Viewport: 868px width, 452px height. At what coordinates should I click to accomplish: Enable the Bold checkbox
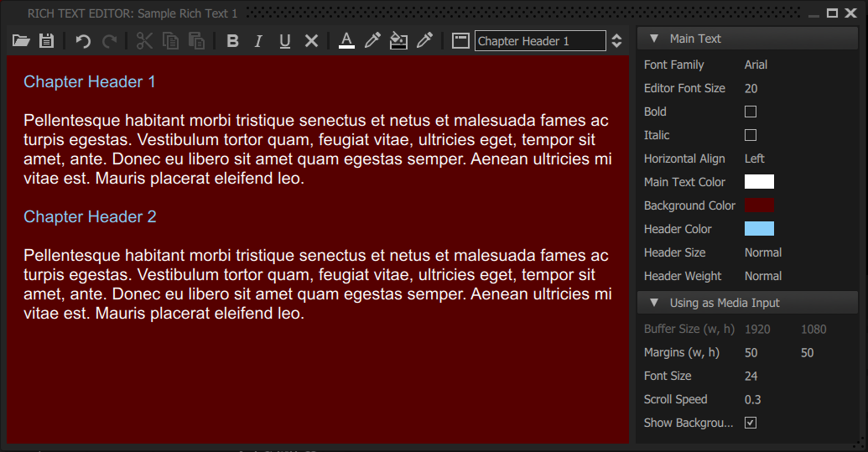point(751,112)
